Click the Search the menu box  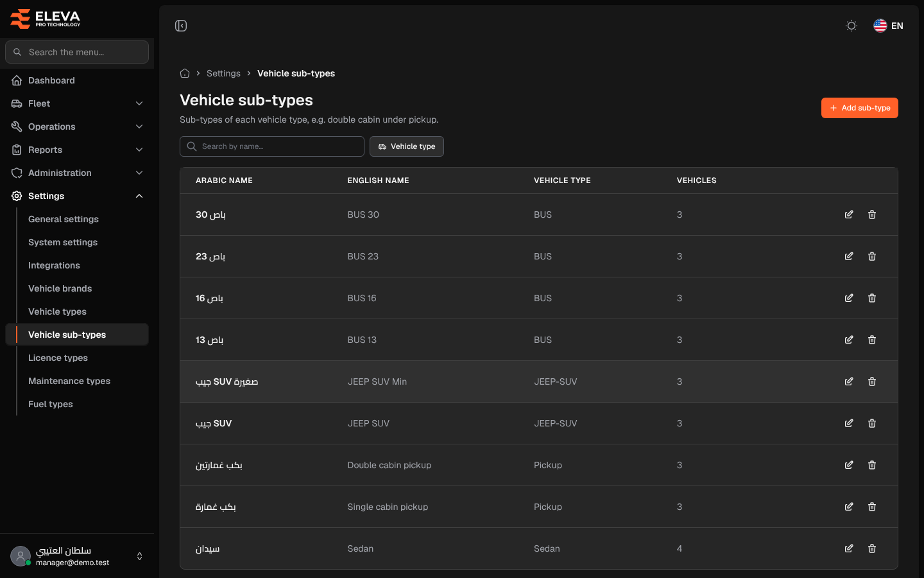point(77,52)
